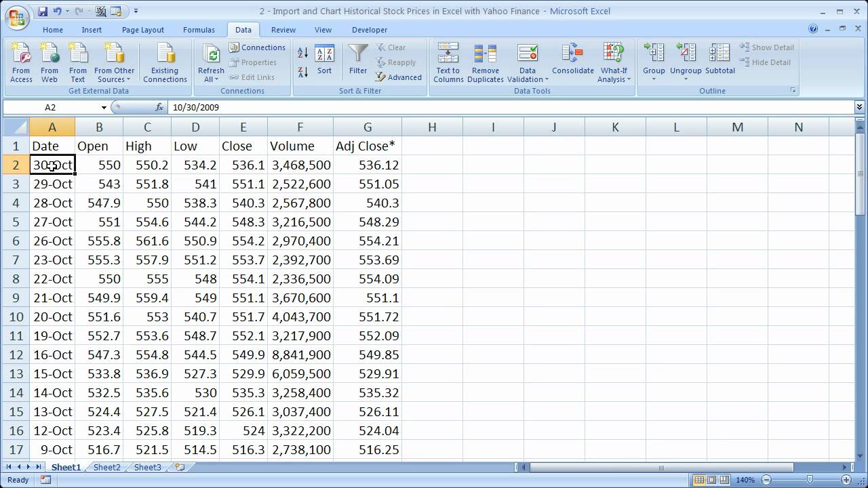Screen dimensions: 868x488
Task: Expand the Refresh All dropdown
Action: 212,79
